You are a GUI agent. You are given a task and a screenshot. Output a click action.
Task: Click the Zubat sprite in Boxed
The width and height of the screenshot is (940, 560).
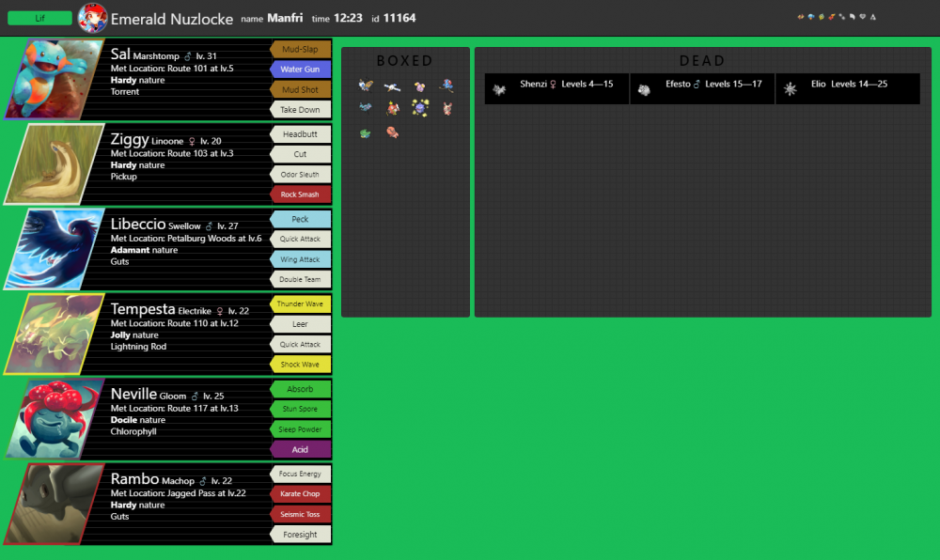(365, 107)
